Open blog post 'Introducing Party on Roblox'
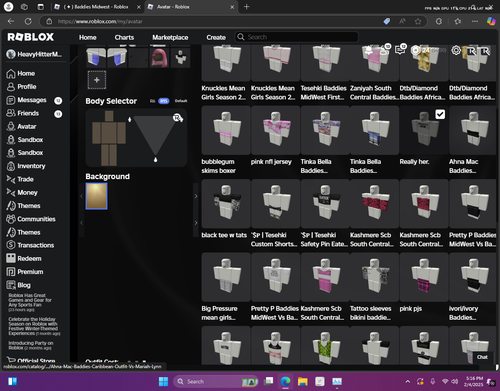 click(31, 345)
